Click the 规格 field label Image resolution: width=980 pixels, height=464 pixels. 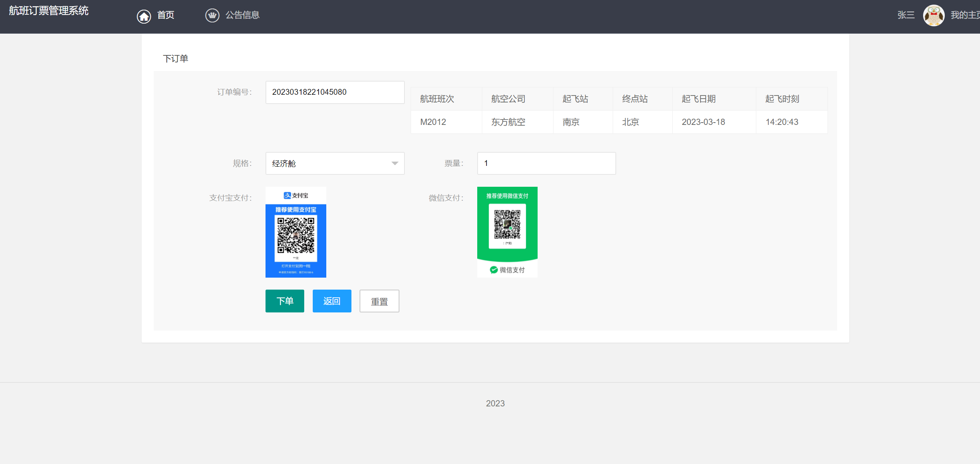242,164
